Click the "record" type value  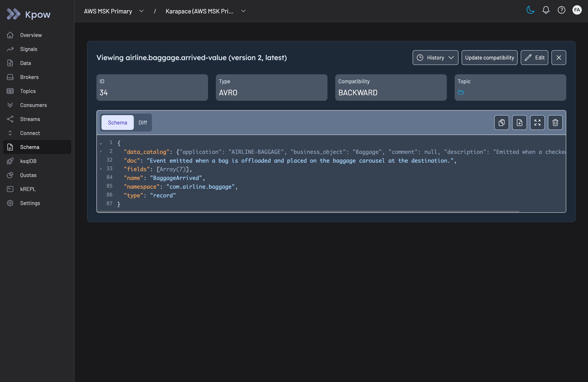[x=163, y=195]
